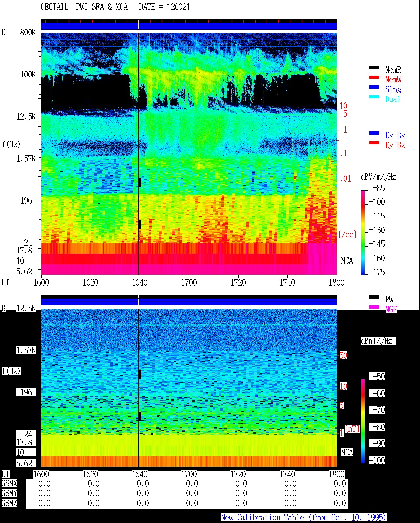The height and width of the screenshot is (523, 420).
Task: Click the red "[/cc]" density unit label
Action: point(347,234)
